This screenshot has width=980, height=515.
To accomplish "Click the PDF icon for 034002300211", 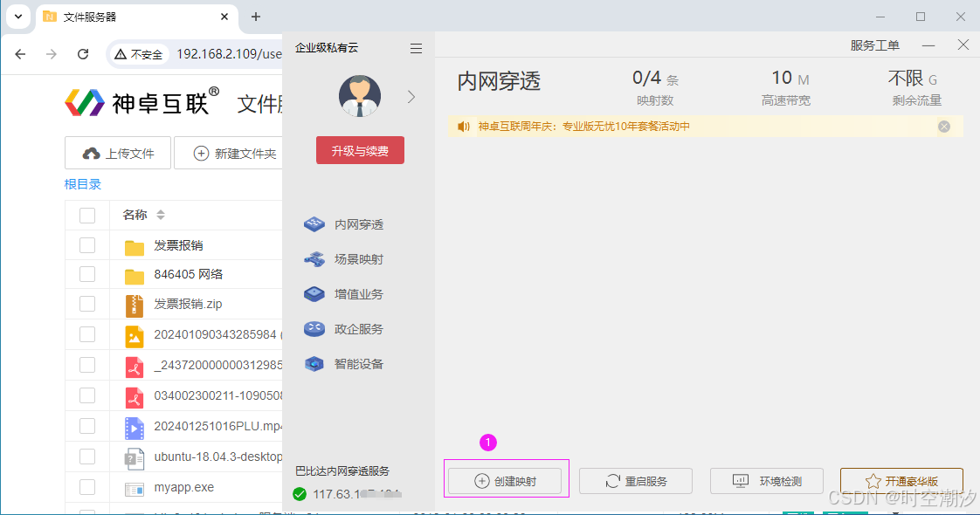I will click(135, 397).
